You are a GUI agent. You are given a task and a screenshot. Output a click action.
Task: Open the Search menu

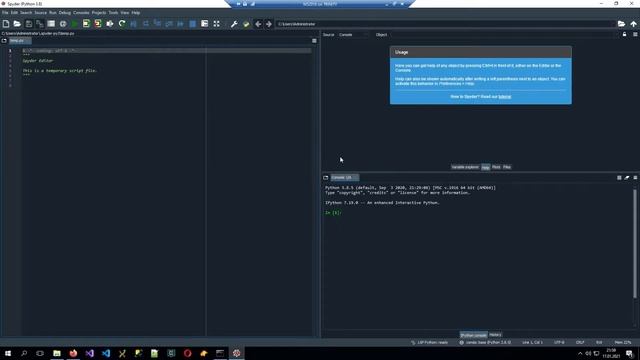pos(26,13)
